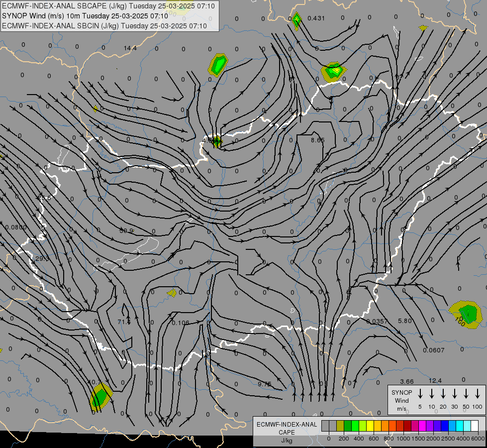Click the green CAPE patch in the southwest corner
Viewport: 487px width, 448px height.
coord(100,397)
